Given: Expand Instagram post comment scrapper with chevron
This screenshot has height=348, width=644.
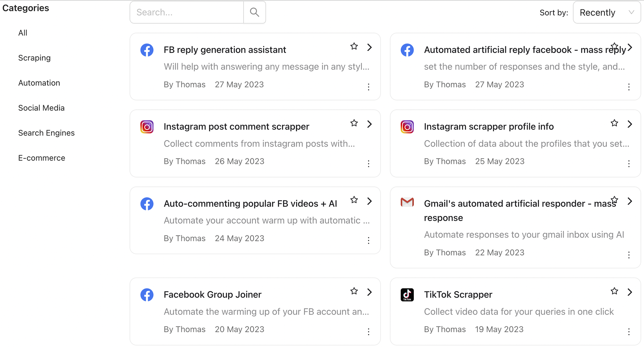Looking at the screenshot, I should 369,124.
